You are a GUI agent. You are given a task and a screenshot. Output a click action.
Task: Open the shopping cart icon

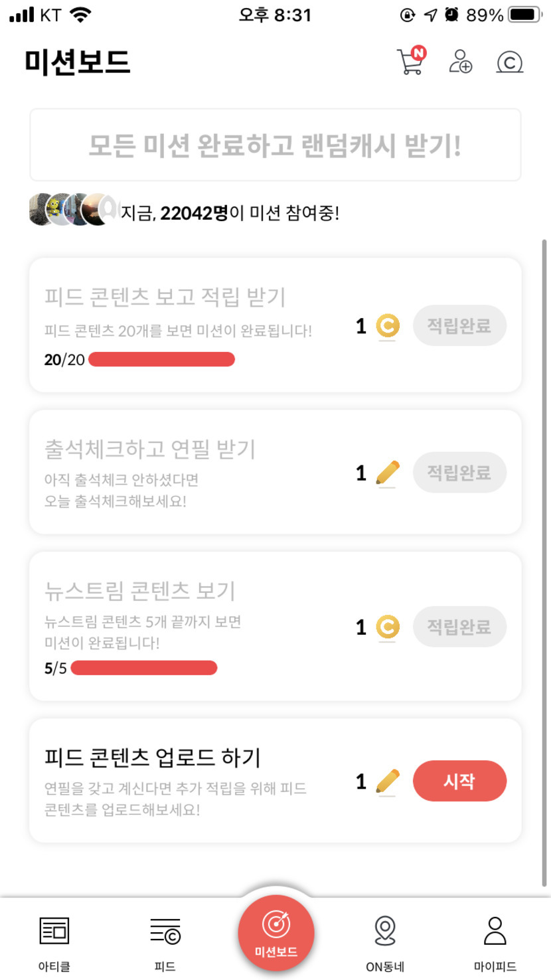point(410,62)
